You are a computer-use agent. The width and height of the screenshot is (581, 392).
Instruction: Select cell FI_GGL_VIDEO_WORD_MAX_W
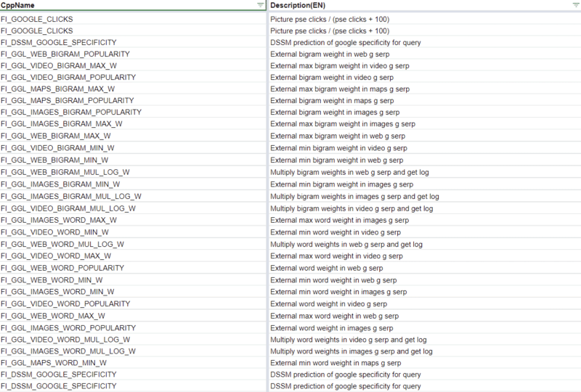coord(133,256)
